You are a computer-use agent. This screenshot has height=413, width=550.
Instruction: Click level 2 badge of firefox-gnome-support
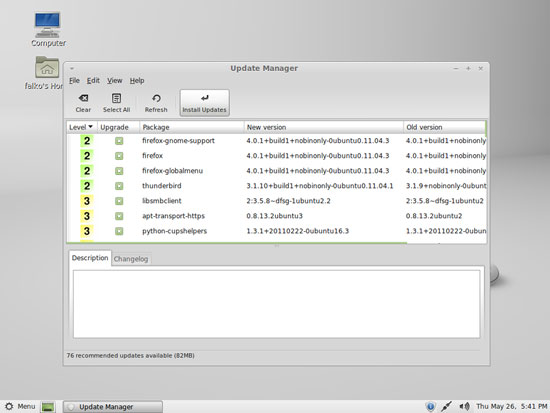click(x=87, y=141)
